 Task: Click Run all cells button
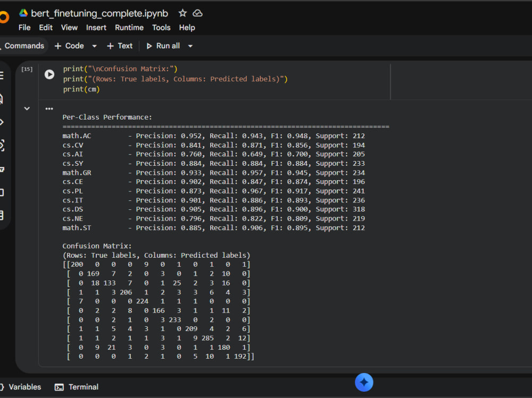(x=163, y=46)
